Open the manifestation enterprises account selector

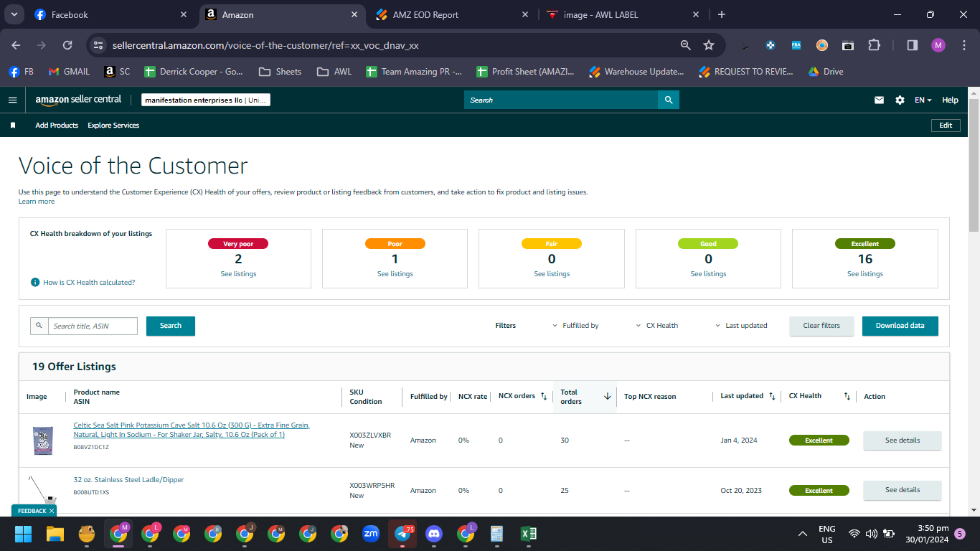tap(205, 100)
